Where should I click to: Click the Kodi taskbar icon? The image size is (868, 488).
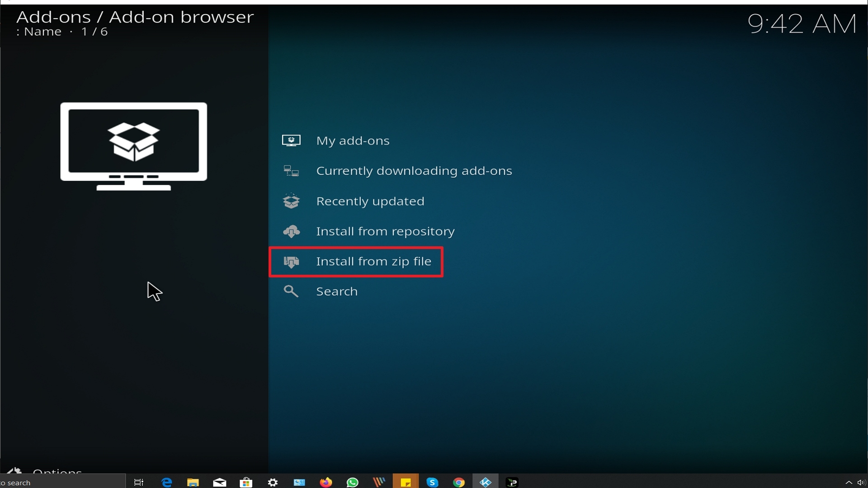486,482
